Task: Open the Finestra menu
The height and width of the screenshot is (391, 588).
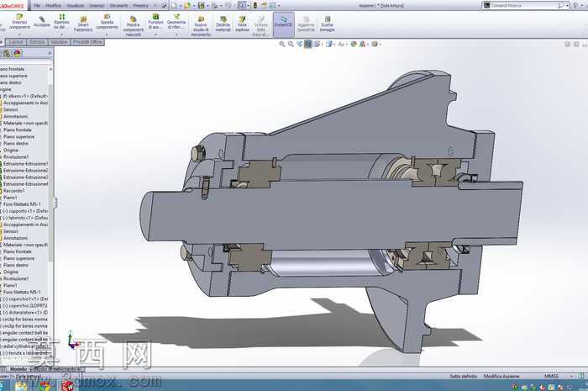Action: (x=140, y=6)
